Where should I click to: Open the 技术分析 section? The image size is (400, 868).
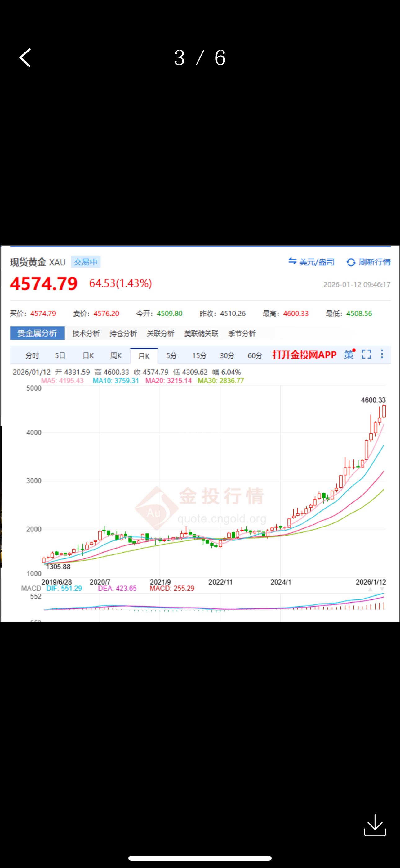pyautogui.click(x=86, y=334)
